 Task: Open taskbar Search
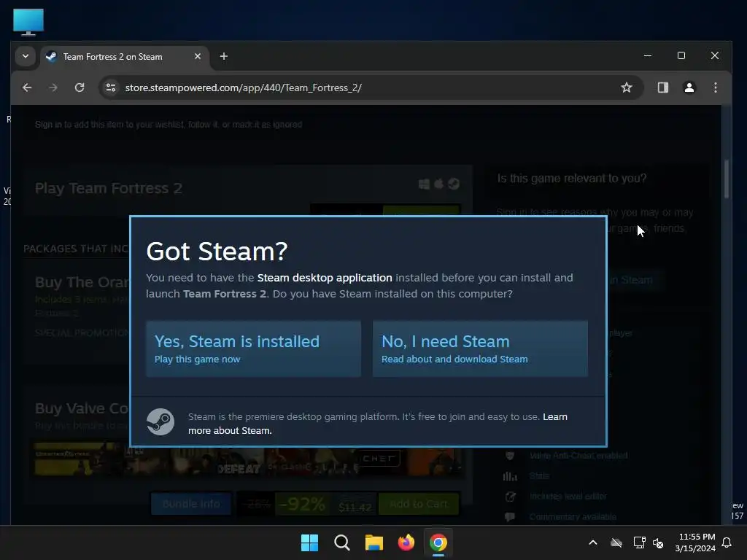pos(342,542)
